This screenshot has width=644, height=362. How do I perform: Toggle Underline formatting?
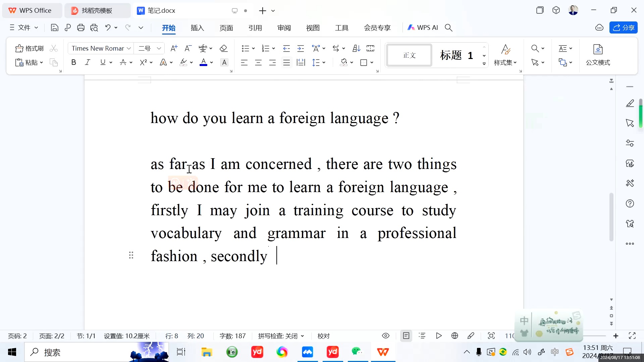pyautogui.click(x=103, y=62)
